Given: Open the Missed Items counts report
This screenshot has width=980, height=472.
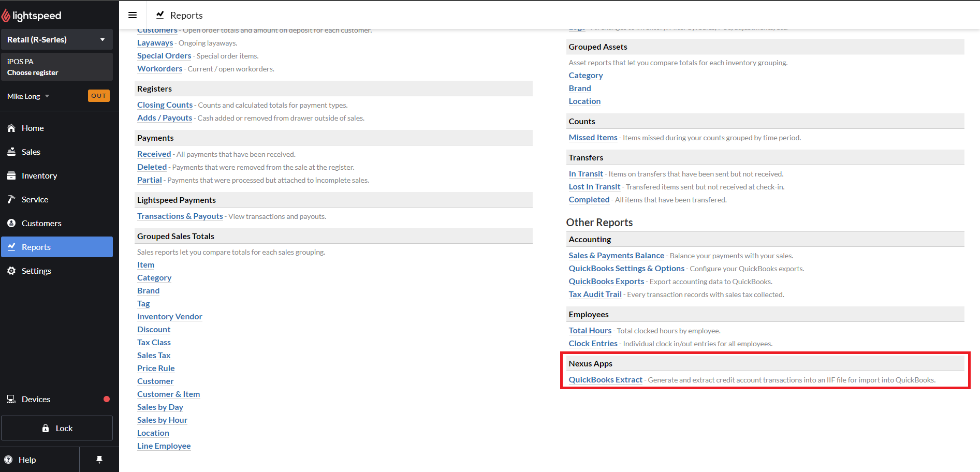Looking at the screenshot, I should pyautogui.click(x=593, y=138).
